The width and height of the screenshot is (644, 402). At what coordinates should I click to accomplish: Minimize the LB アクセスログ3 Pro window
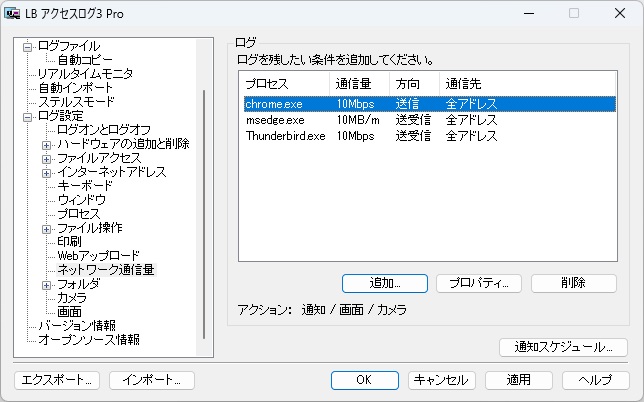529,13
